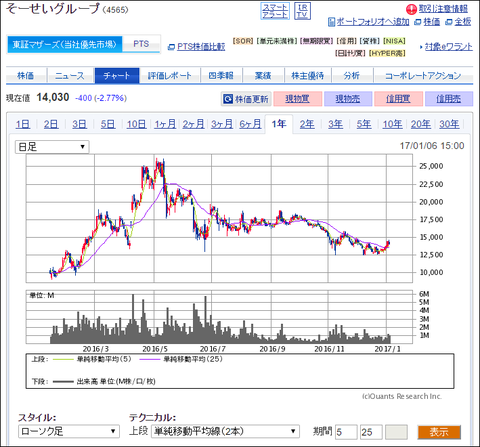Click the orange 表示 button

[x=439, y=432]
